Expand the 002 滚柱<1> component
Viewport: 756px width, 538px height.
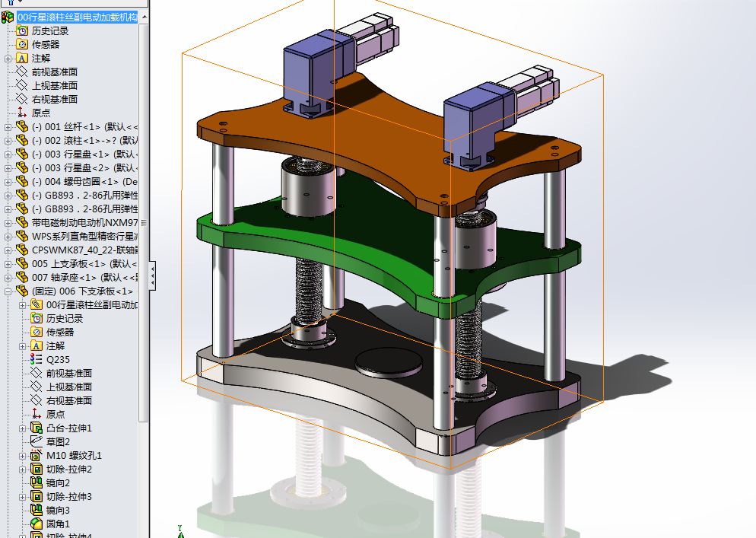coord(8,141)
